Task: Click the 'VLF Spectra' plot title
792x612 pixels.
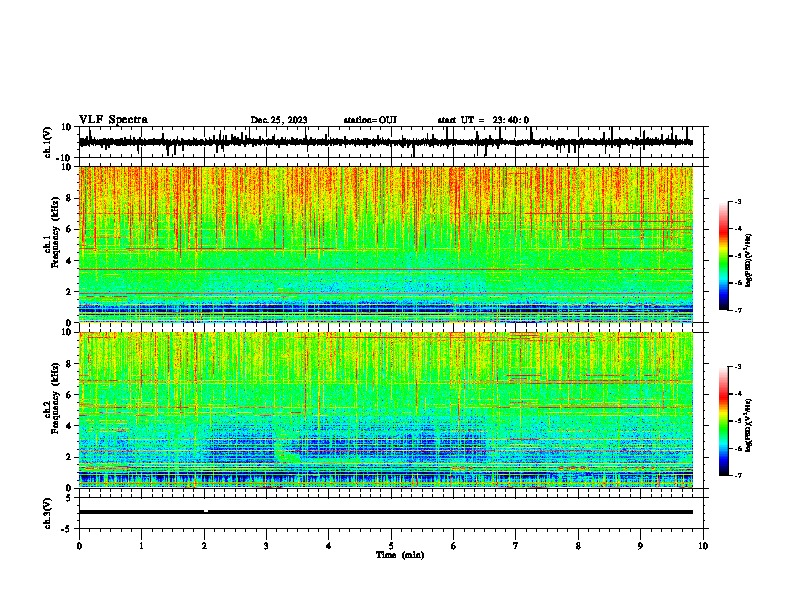Action: tap(113, 120)
